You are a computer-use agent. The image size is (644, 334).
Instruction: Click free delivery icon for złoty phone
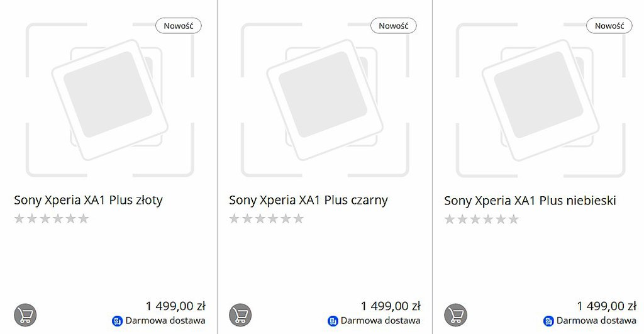pos(116,321)
